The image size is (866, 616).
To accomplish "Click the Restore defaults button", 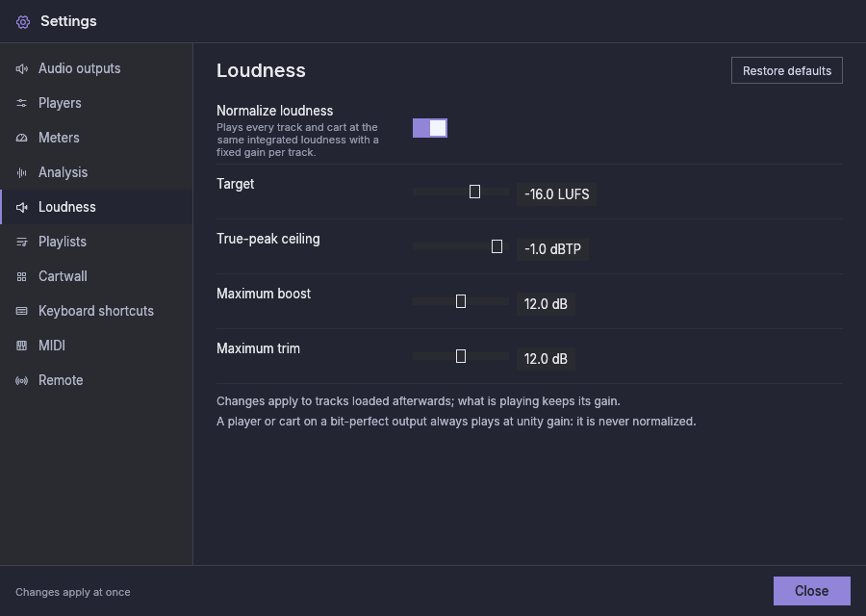I will point(786,70).
